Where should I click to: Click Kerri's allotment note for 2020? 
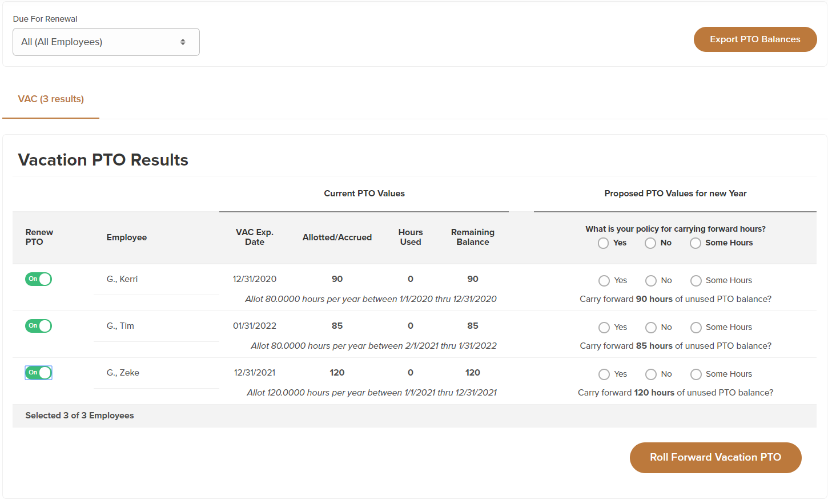pos(371,299)
